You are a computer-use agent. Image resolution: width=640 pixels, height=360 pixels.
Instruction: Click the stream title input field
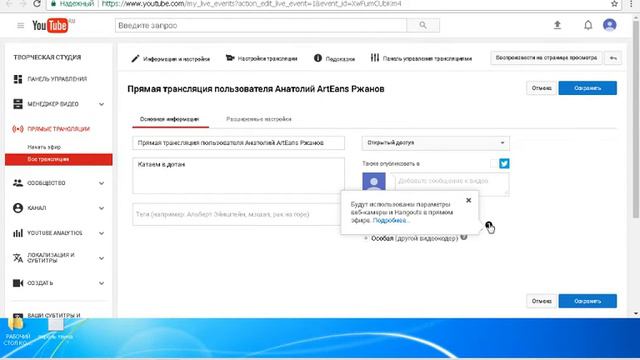pyautogui.click(x=238, y=143)
